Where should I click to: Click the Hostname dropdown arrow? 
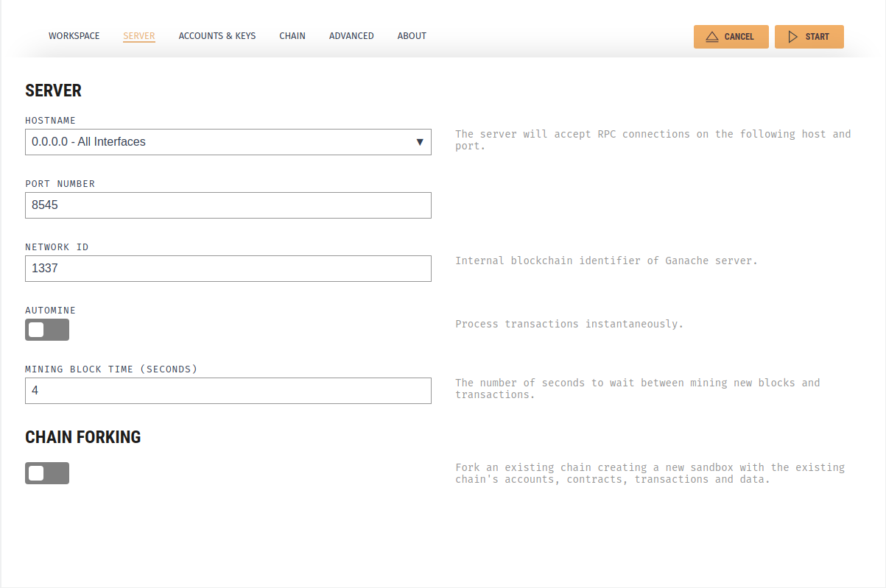coord(420,142)
